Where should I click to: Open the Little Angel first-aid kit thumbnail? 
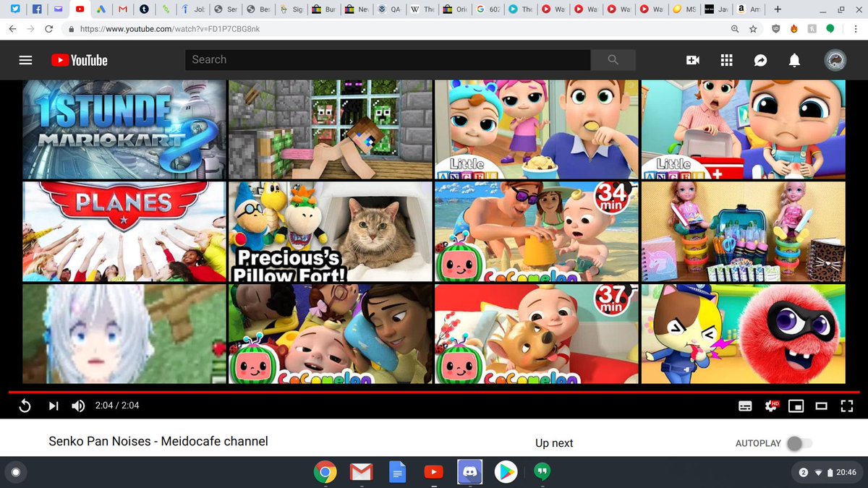[743, 129]
